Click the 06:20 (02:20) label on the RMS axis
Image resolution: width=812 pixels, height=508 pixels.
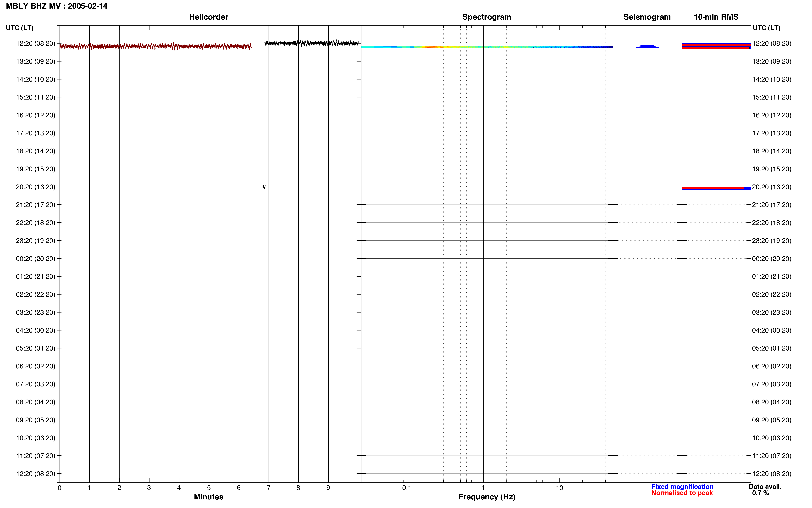coord(772,366)
